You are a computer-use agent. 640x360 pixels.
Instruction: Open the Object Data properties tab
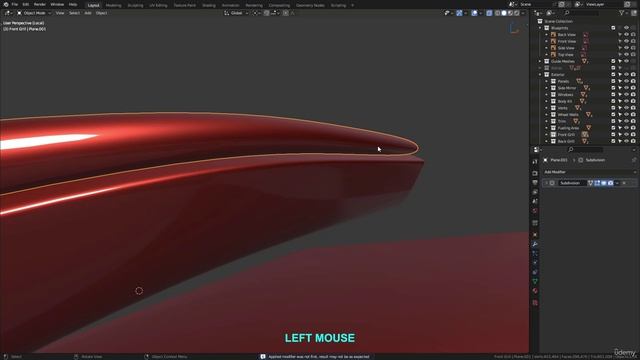point(535,282)
